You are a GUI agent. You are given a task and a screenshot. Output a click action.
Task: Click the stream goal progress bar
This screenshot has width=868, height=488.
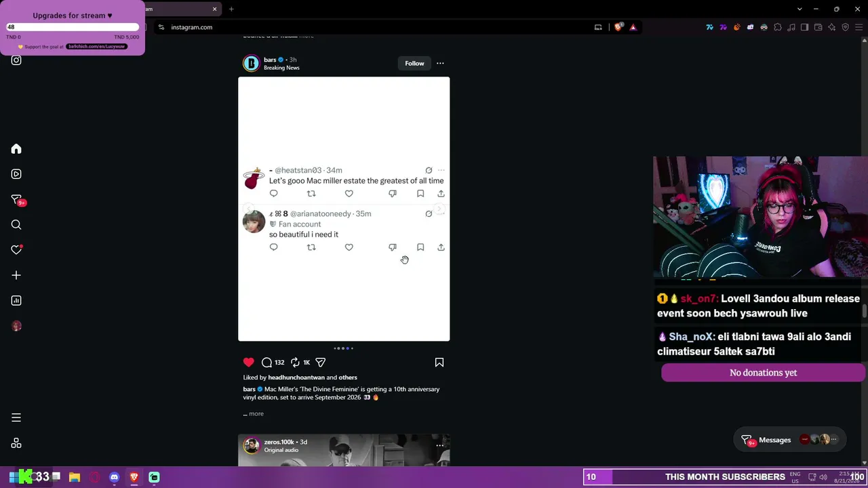point(73,27)
